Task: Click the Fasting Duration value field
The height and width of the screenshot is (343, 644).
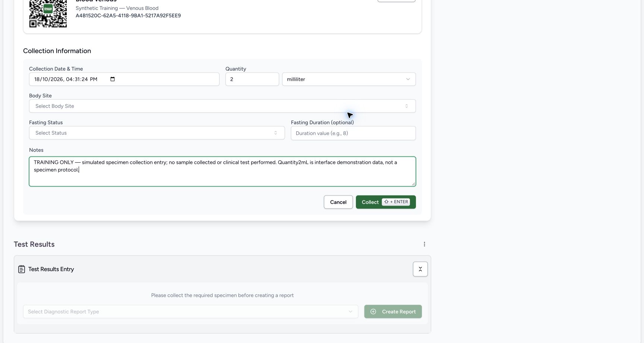Action: [x=353, y=133]
